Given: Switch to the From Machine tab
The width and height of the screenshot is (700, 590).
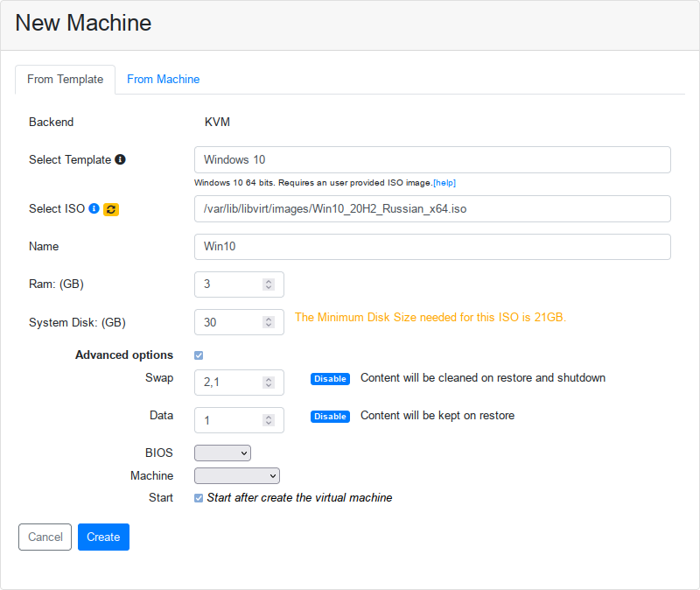Looking at the screenshot, I should click(x=164, y=79).
